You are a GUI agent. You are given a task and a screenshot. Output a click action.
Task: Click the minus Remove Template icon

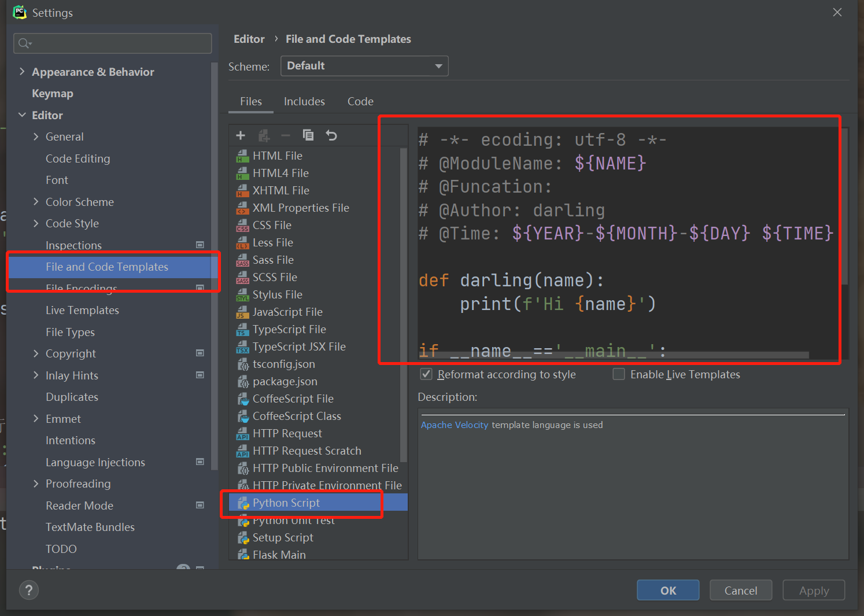[x=286, y=135]
